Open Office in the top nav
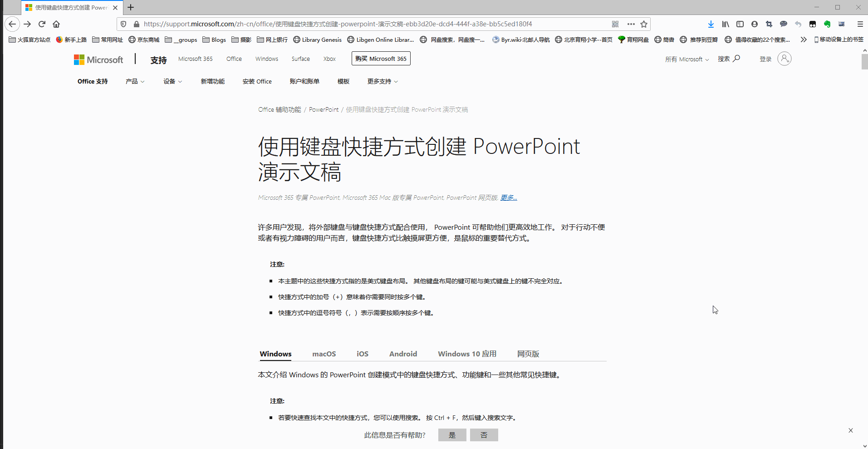The height and width of the screenshot is (449, 868). pos(234,59)
